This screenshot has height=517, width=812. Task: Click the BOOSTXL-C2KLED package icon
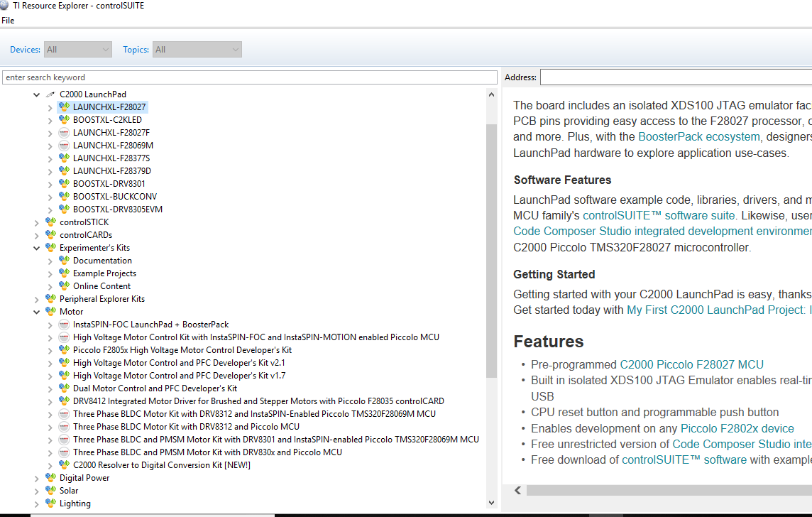pyautogui.click(x=64, y=120)
